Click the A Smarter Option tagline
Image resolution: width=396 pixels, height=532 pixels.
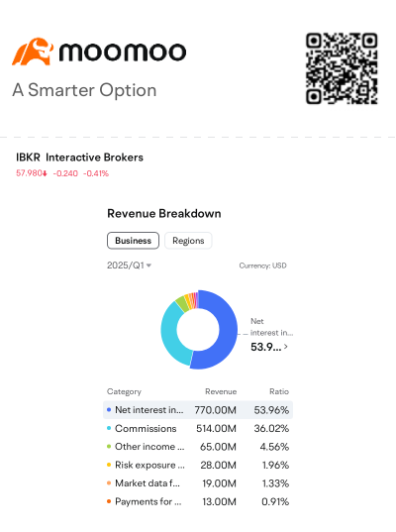coord(84,90)
